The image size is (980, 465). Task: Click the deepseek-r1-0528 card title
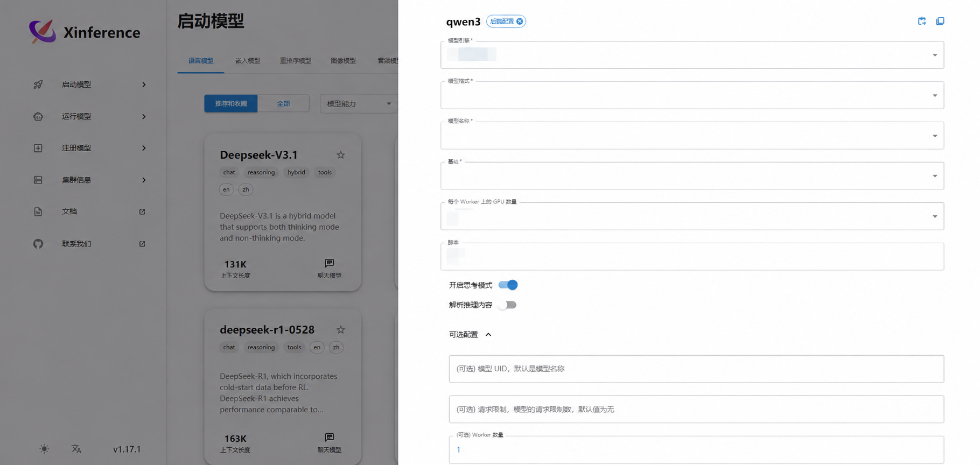coord(267,329)
